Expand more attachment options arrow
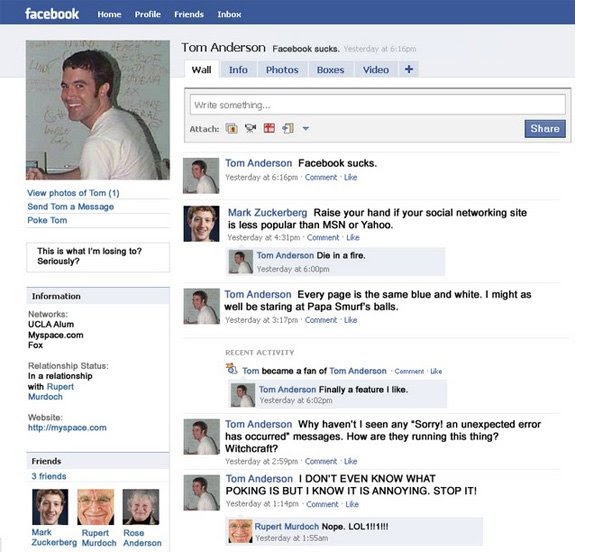 click(x=306, y=128)
